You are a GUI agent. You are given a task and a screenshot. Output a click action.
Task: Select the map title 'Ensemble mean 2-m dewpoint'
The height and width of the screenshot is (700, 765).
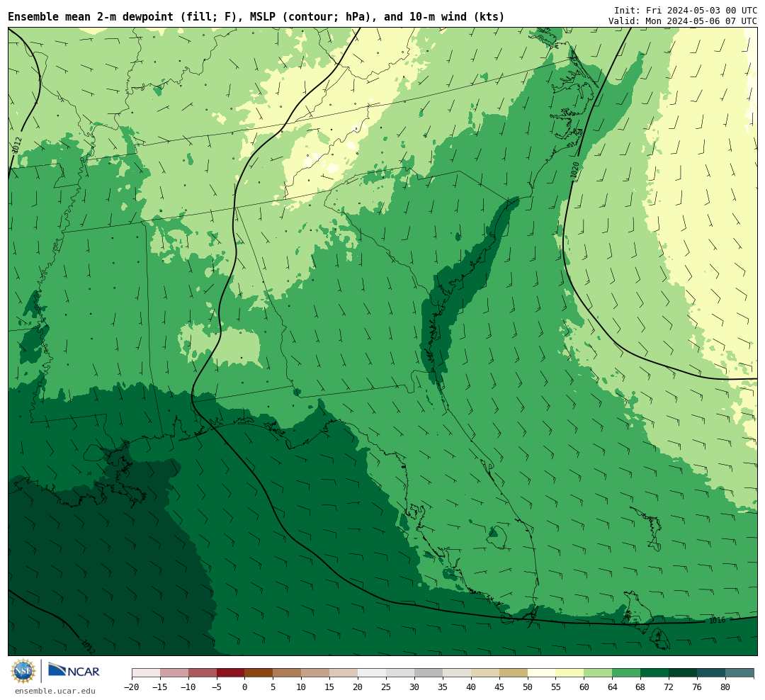91,17
